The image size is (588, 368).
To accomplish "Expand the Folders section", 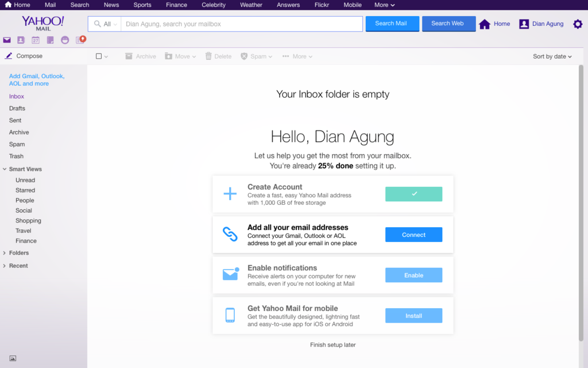I will tap(5, 253).
